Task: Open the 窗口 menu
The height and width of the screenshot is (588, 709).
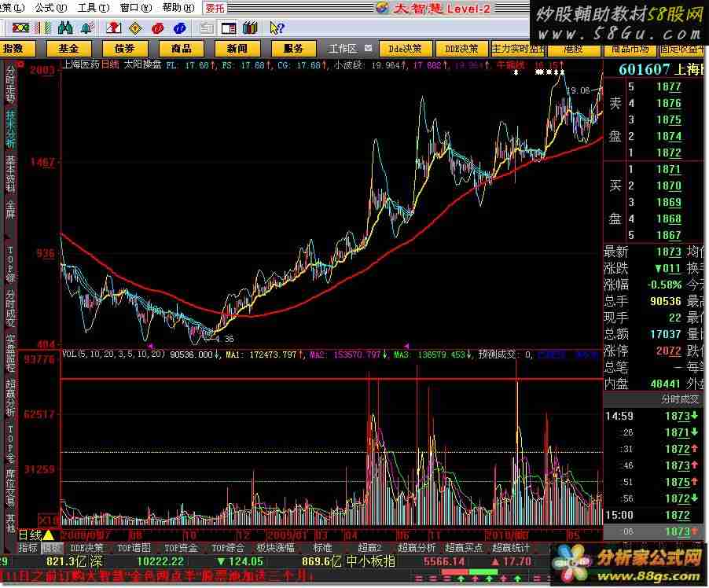Action: click(x=136, y=8)
